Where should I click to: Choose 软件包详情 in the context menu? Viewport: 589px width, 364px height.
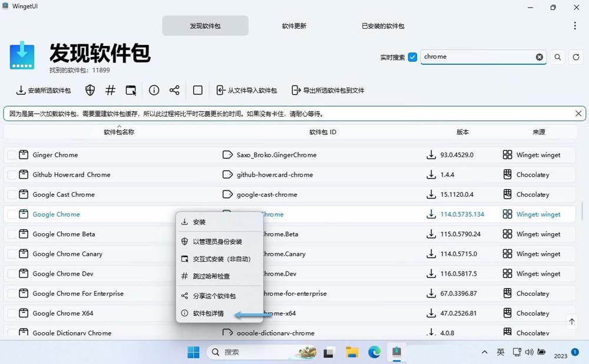coord(219,313)
